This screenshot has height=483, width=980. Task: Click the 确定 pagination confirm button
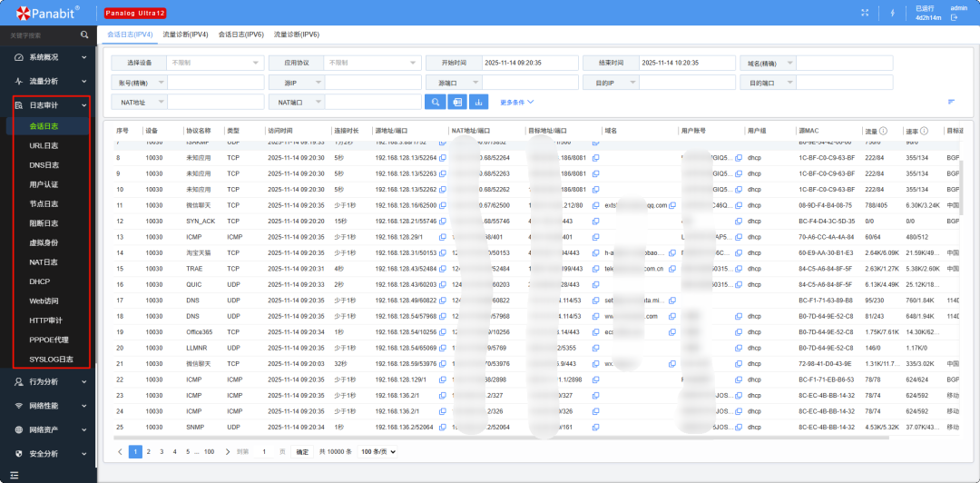click(302, 451)
